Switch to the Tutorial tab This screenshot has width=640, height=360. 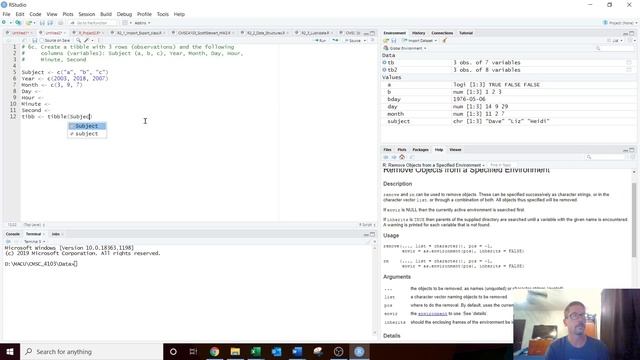click(x=466, y=33)
